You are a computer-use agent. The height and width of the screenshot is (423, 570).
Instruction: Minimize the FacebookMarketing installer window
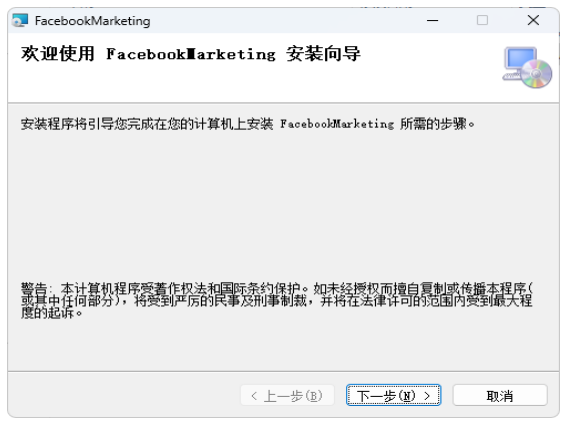click(x=432, y=20)
